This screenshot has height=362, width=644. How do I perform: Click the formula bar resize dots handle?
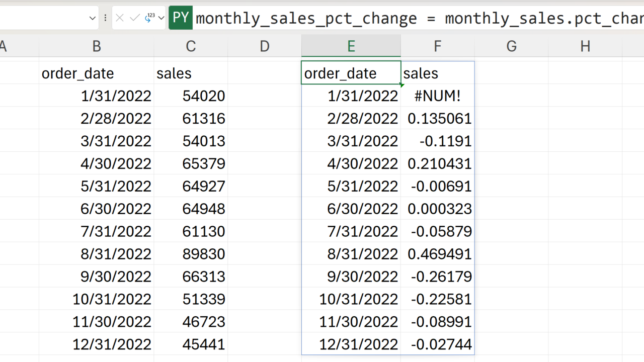(105, 18)
